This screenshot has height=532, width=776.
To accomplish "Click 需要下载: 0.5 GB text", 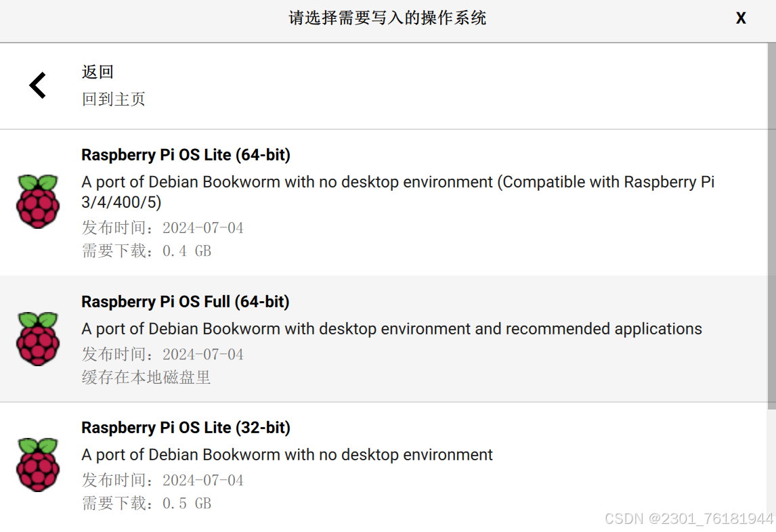I will click(x=146, y=504).
